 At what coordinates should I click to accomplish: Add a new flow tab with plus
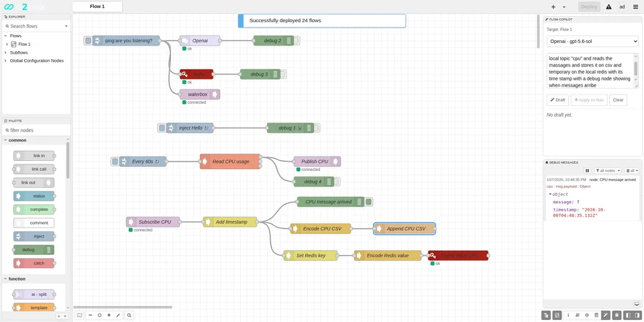pos(553,7)
